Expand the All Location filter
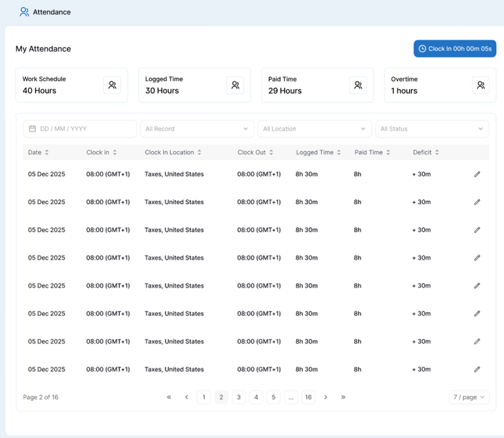The image size is (504, 438). (x=315, y=129)
